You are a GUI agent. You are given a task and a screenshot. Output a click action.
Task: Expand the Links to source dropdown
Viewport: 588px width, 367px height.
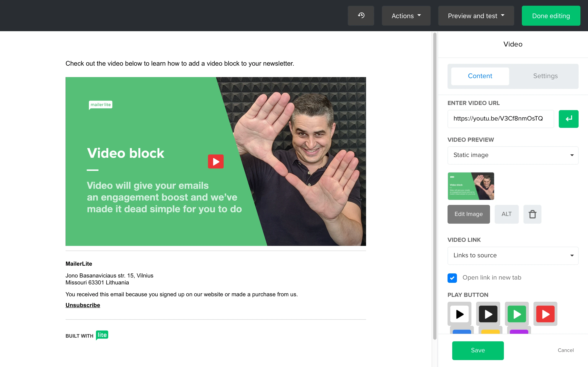[x=513, y=255]
